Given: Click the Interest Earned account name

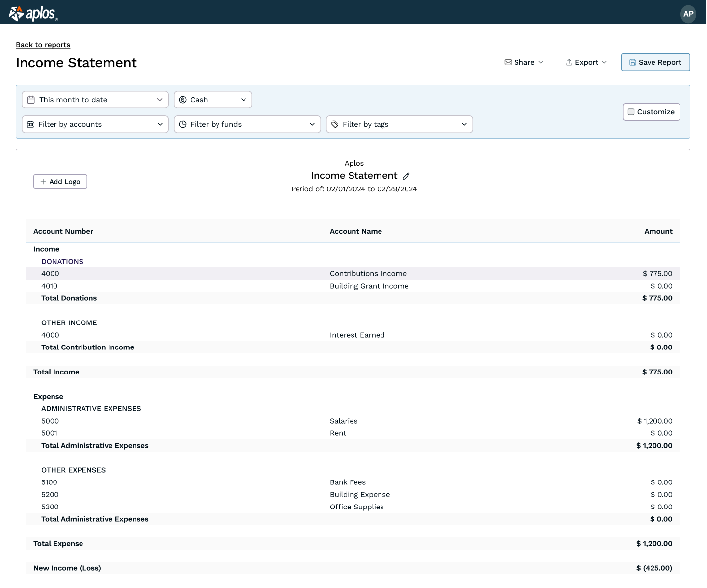Looking at the screenshot, I should pyautogui.click(x=357, y=335).
